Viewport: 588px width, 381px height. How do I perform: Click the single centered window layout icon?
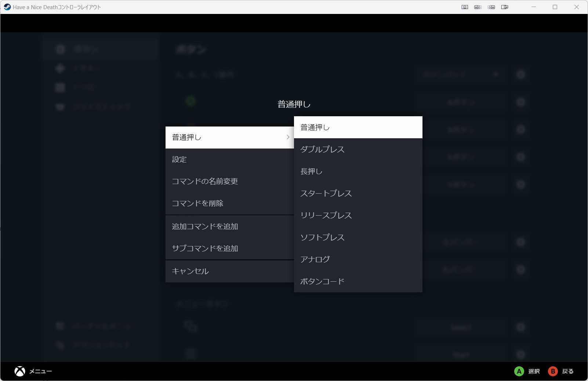[x=465, y=7]
